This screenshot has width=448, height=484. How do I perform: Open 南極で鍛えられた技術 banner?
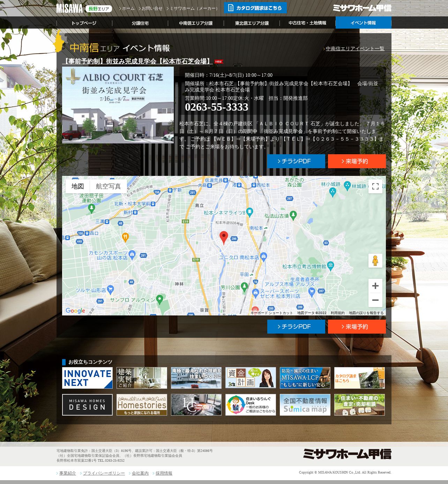pos(196,378)
